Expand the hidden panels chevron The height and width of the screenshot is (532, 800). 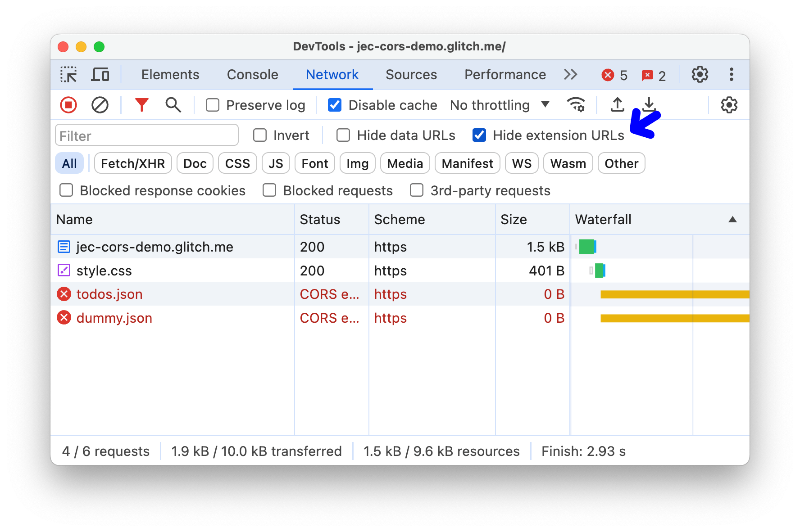click(570, 74)
